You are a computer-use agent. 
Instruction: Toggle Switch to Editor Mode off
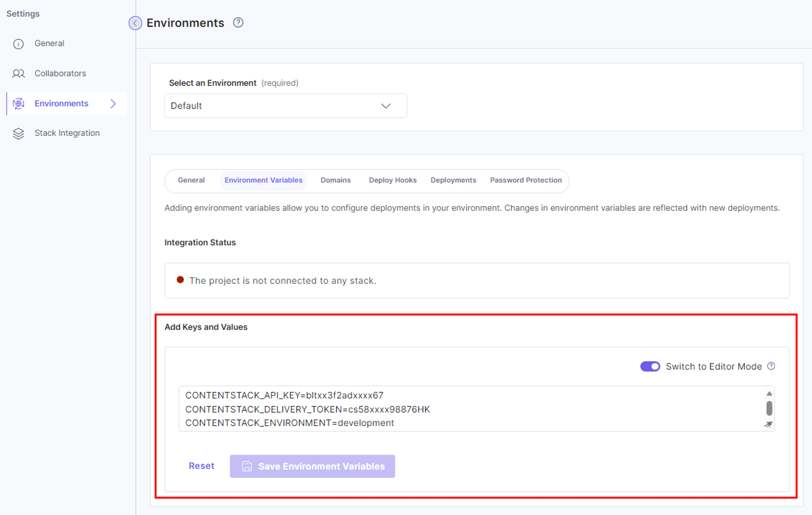pos(650,366)
